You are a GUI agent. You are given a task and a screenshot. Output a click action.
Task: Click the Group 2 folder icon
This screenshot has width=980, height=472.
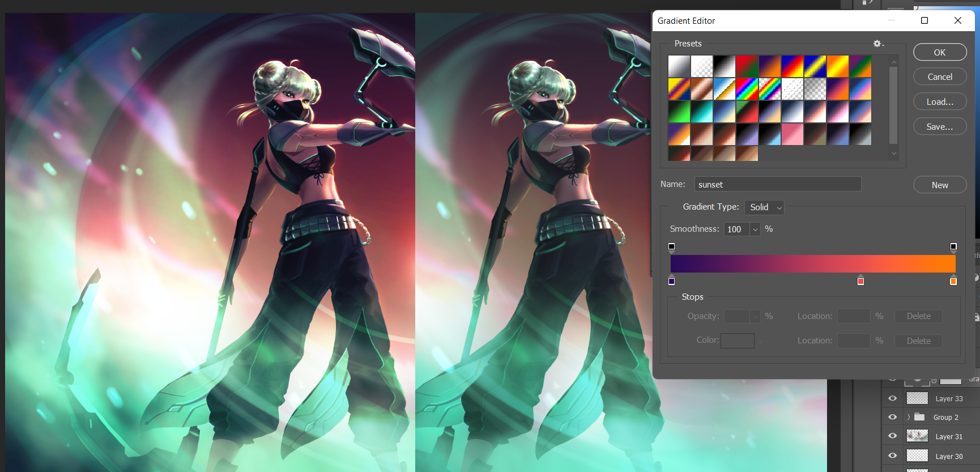919,417
